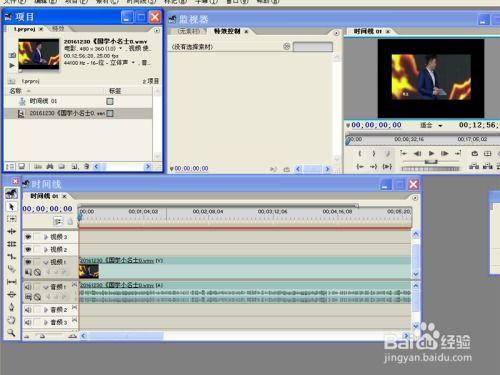
Task: Tick label checkbox for 时间线 01 item
Action: [110, 101]
